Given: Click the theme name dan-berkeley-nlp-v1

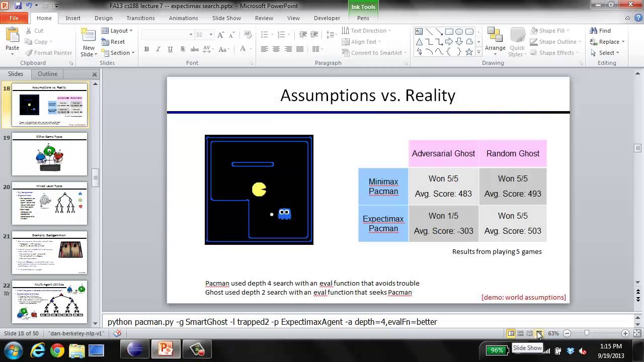Looking at the screenshot, I should click(76, 333).
